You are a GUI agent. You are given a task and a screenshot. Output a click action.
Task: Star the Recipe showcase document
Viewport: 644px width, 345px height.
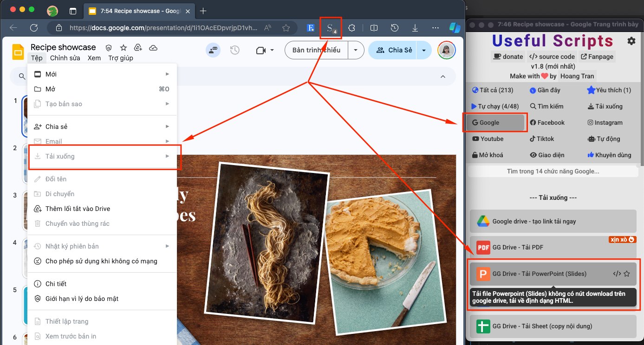coord(123,47)
